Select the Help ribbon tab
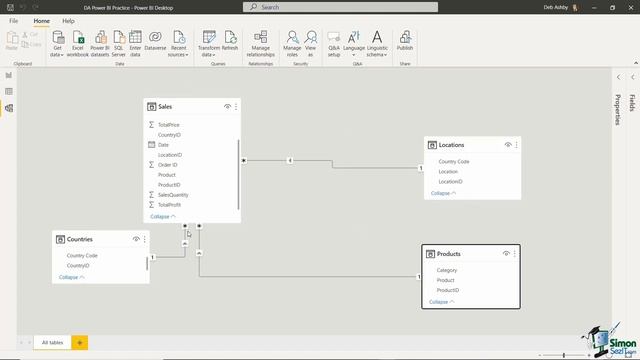The image size is (640, 360). (68, 21)
